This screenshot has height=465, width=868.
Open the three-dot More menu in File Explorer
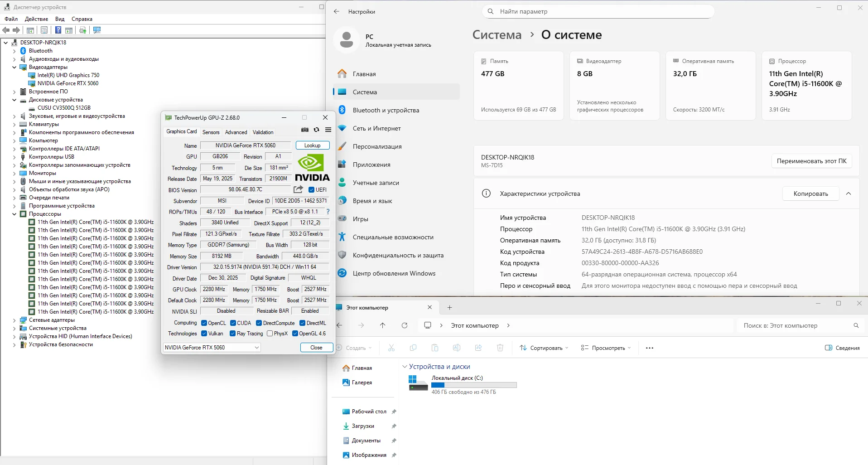click(650, 348)
